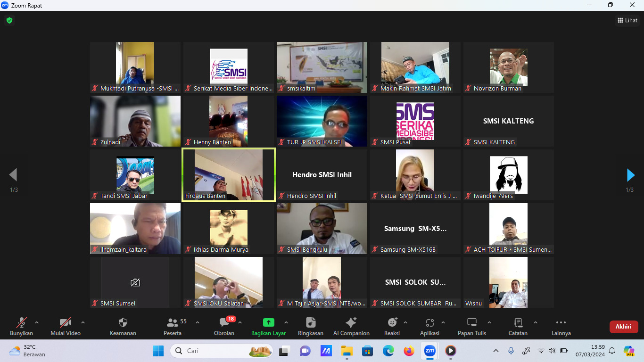Image resolution: width=644 pixels, height=362 pixels.
Task: Open the Task View taskbar icon
Action: (284, 351)
